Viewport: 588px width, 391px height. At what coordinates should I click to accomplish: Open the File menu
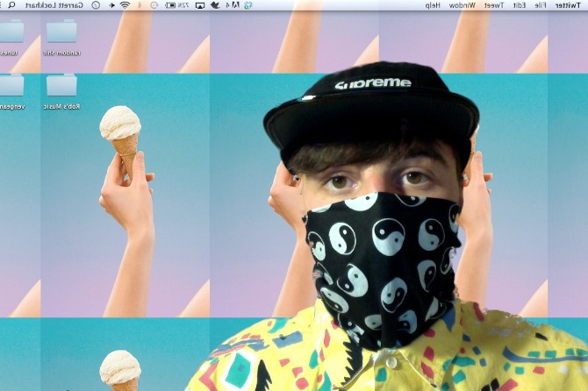coord(540,5)
